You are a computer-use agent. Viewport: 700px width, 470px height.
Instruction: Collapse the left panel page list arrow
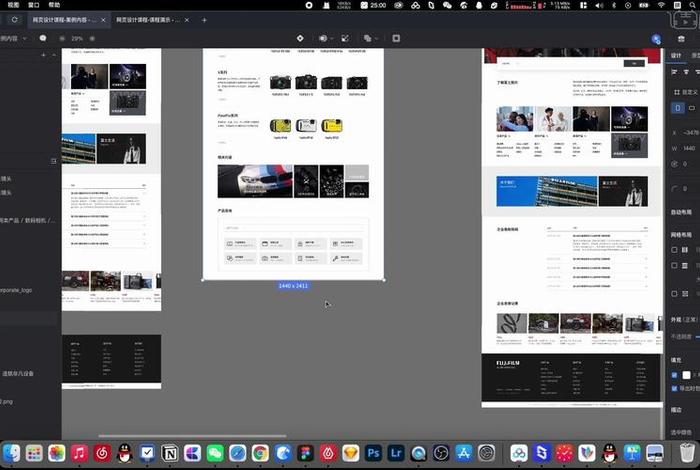(x=54, y=55)
